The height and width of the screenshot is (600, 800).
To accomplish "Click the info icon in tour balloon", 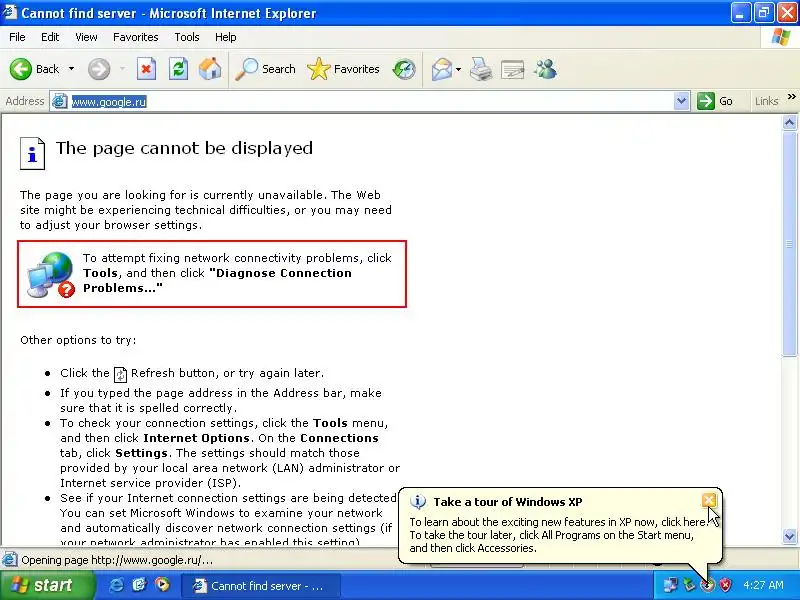I will pos(418,502).
